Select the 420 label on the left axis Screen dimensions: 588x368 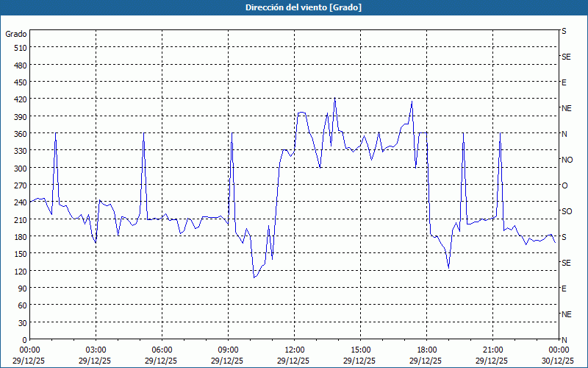(x=19, y=99)
